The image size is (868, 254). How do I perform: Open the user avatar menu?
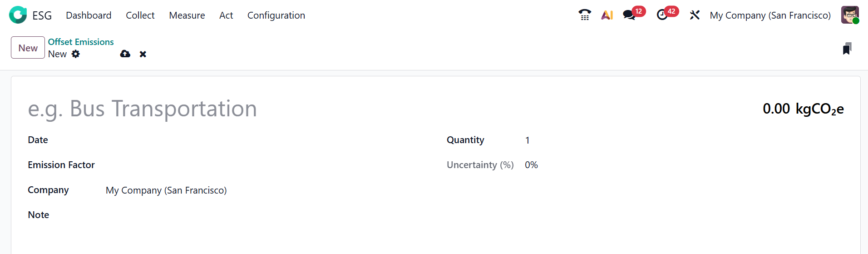click(x=849, y=15)
